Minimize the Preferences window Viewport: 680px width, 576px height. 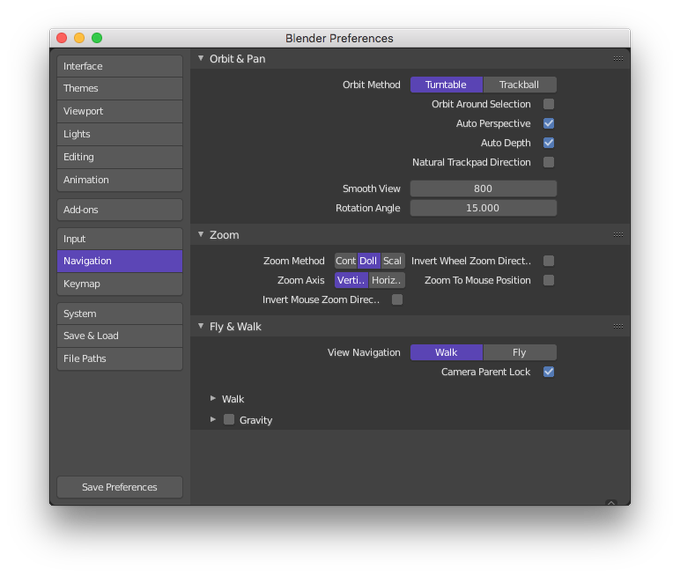click(79, 38)
